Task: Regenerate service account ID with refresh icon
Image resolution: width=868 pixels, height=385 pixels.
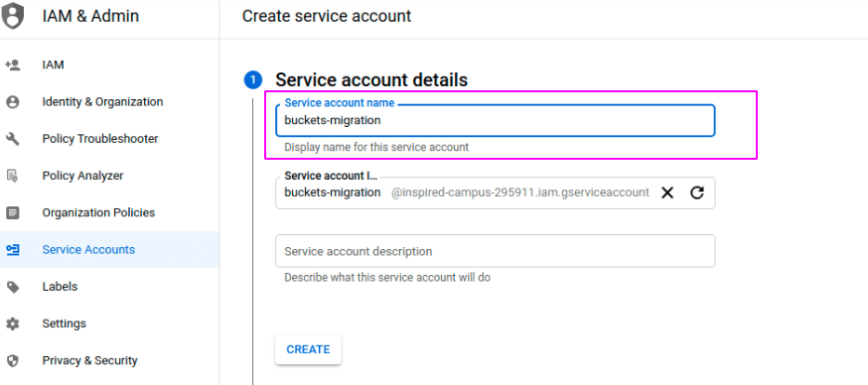Action: pos(697,192)
